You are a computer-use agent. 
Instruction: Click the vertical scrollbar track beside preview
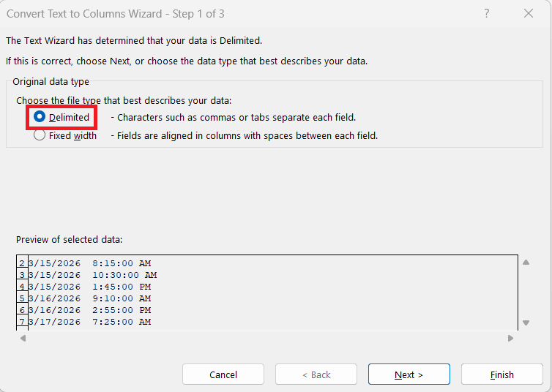(526, 293)
